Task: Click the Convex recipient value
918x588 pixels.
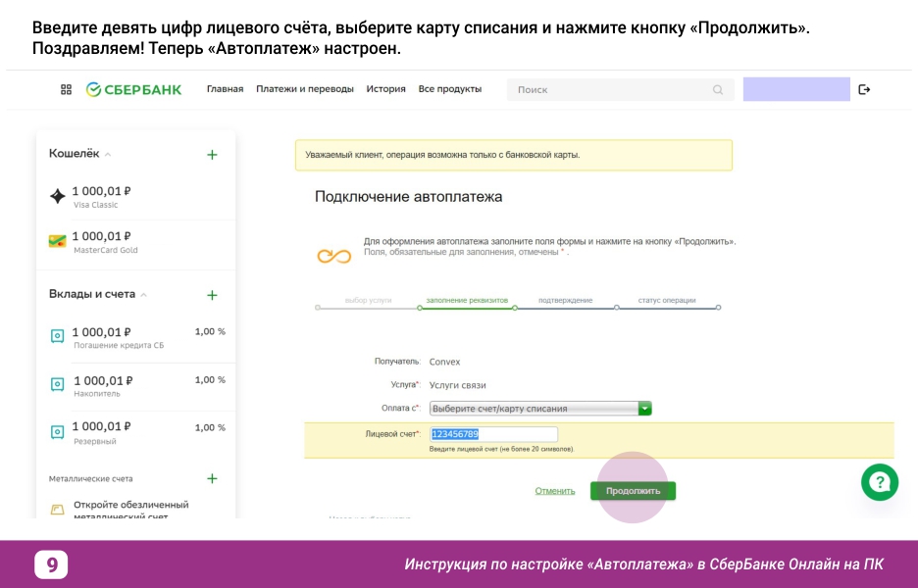Action: click(444, 362)
